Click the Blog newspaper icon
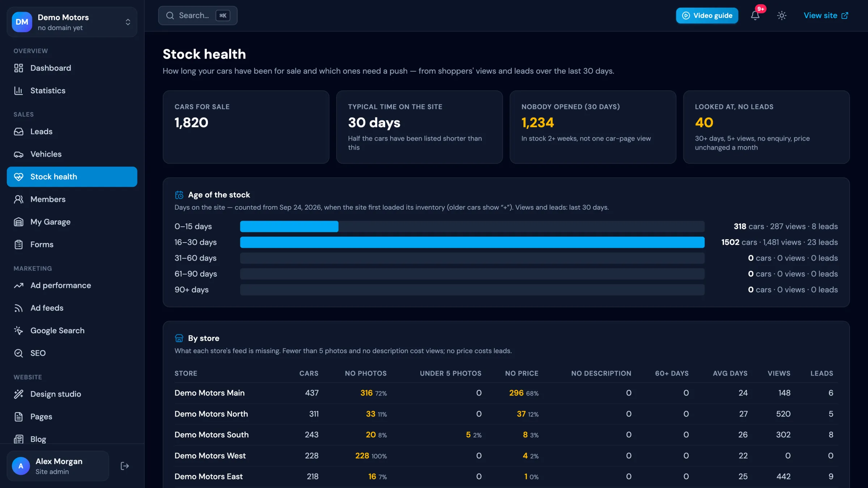Screen dimensions: 868x488 [18, 439]
